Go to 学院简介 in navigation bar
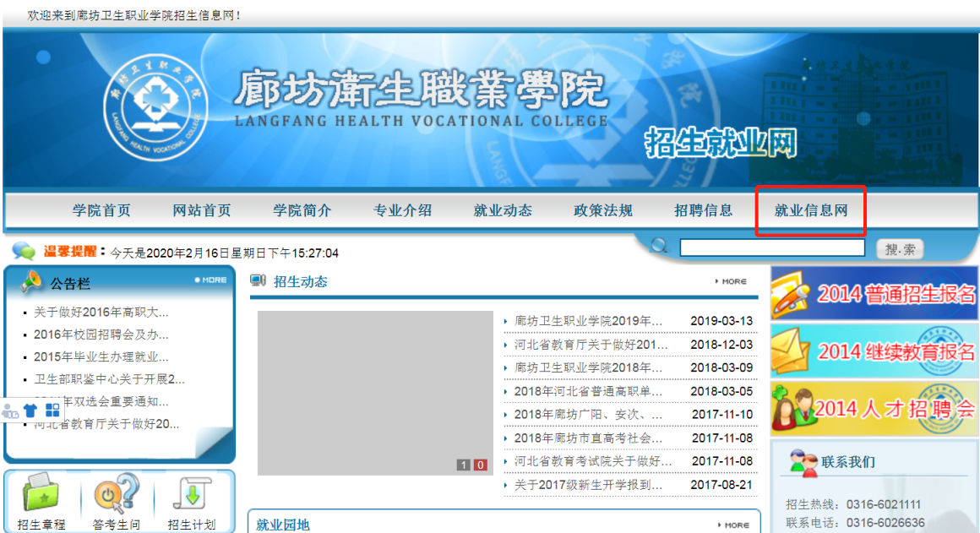The height and width of the screenshot is (533, 980). (302, 210)
